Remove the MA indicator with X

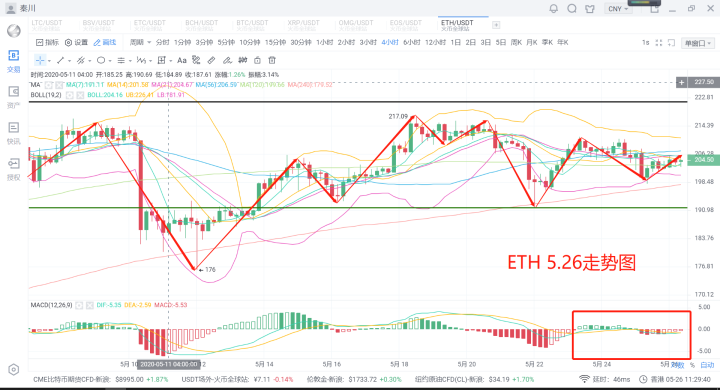59,85
